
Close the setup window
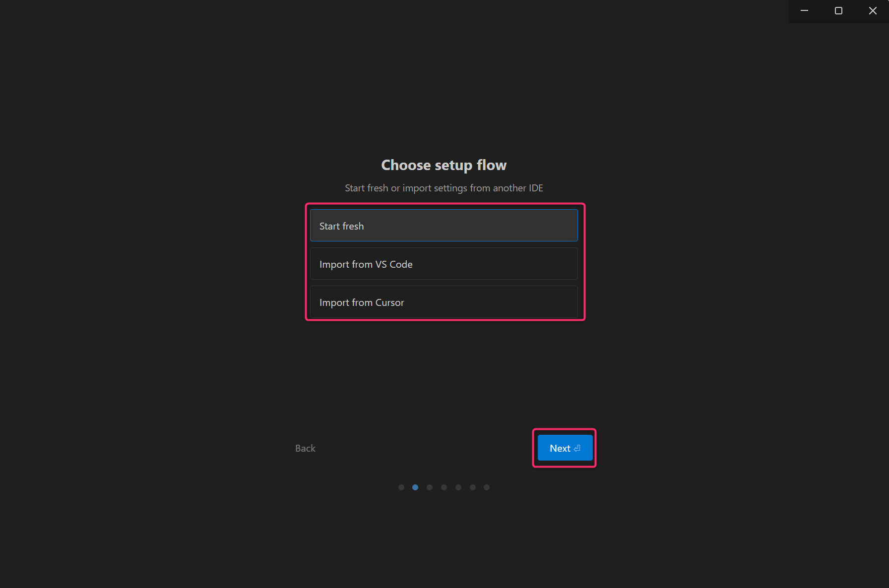(x=873, y=11)
